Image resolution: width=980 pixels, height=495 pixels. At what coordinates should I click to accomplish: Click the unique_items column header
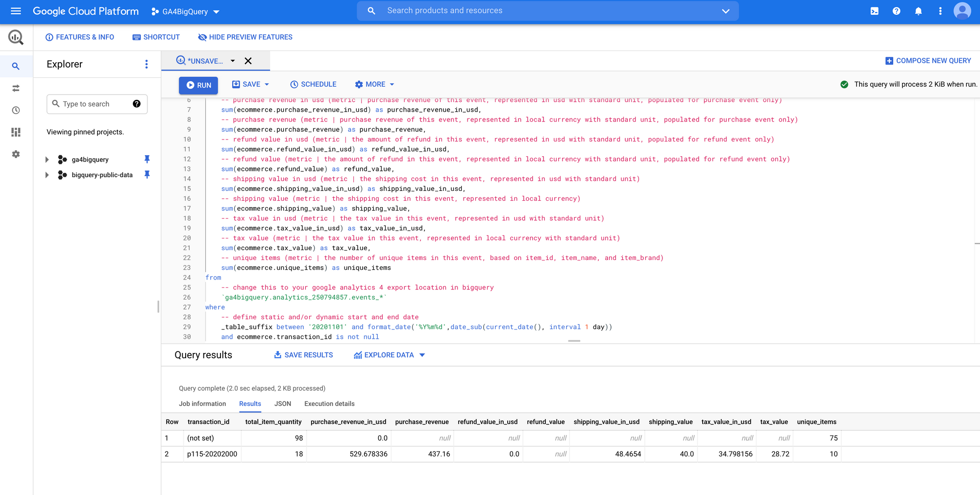[816, 422]
